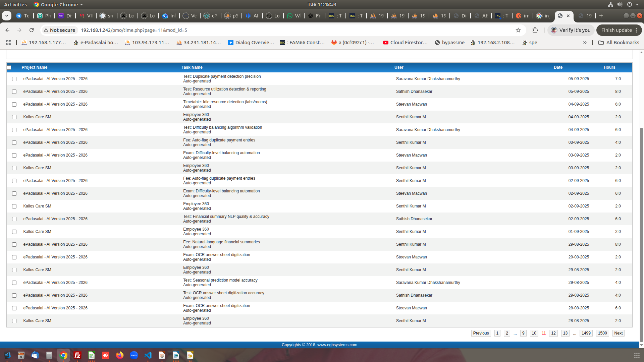Screen dimensions: 644x362
Task: Launch FileZilla from the dock
Action: click(x=77, y=355)
